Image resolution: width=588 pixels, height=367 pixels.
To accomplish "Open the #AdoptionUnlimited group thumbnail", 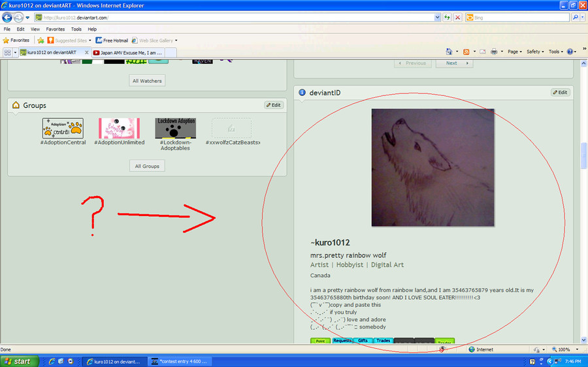I will [x=120, y=128].
